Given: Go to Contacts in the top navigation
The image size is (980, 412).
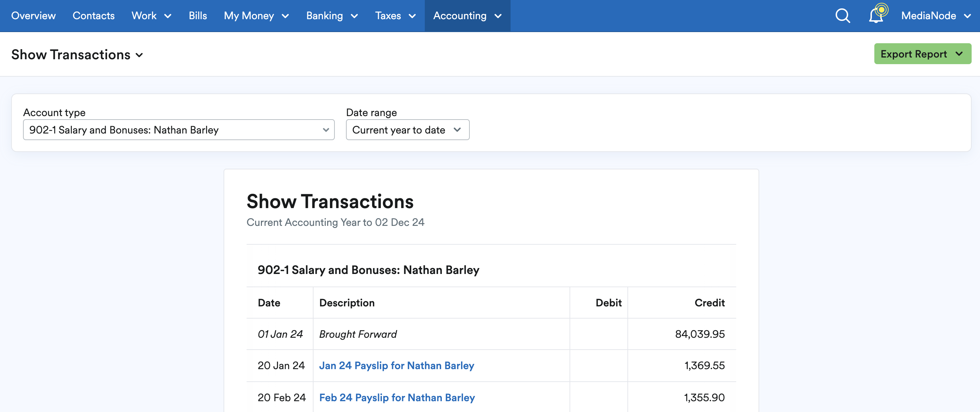Looking at the screenshot, I should [93, 16].
